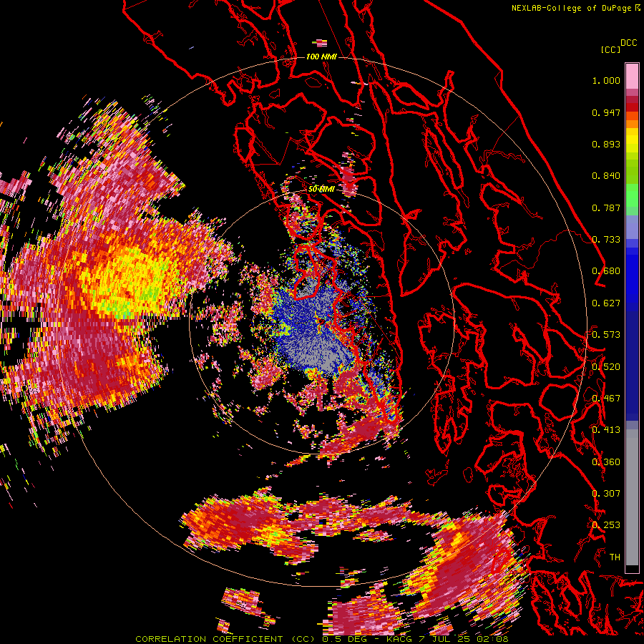
Task: Select the 0.360 color scale value
Action: coord(606,462)
